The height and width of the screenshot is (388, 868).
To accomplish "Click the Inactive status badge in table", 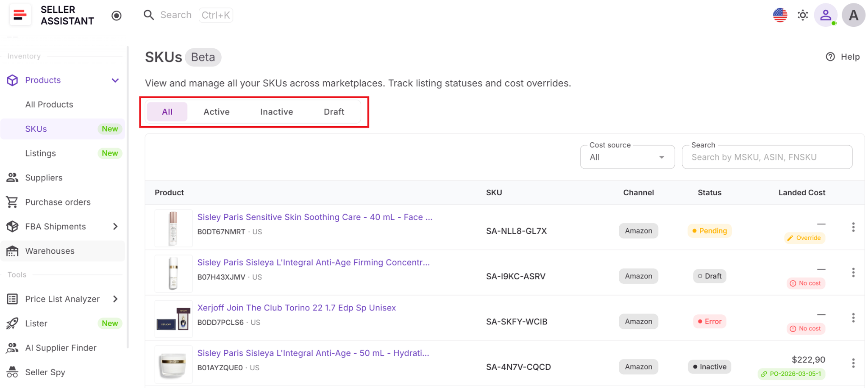I will [710, 367].
